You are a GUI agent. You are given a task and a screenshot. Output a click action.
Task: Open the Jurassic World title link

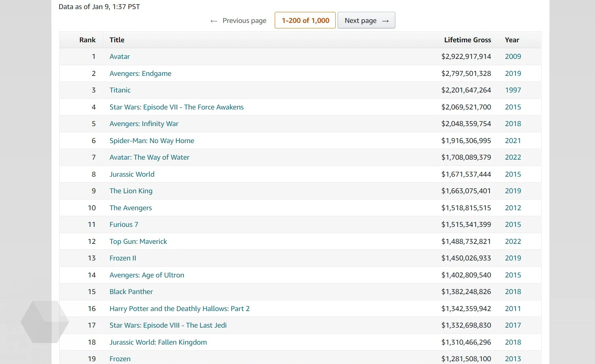[x=132, y=174]
